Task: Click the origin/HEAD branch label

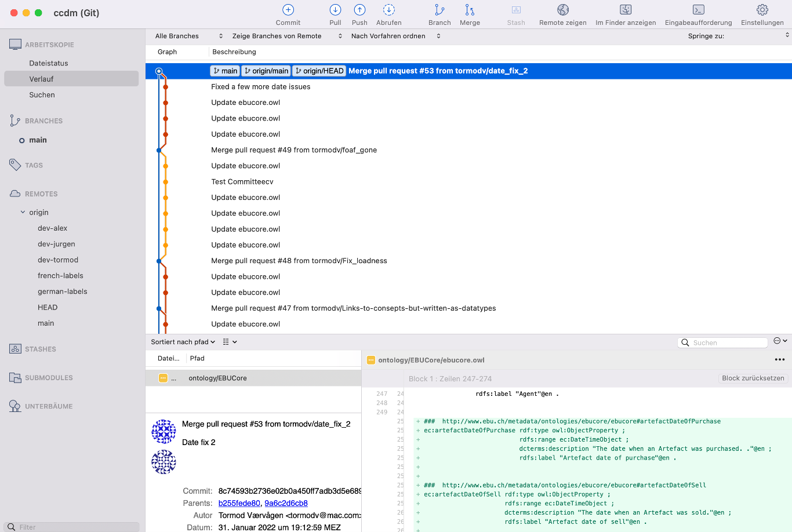Action: tap(319, 71)
